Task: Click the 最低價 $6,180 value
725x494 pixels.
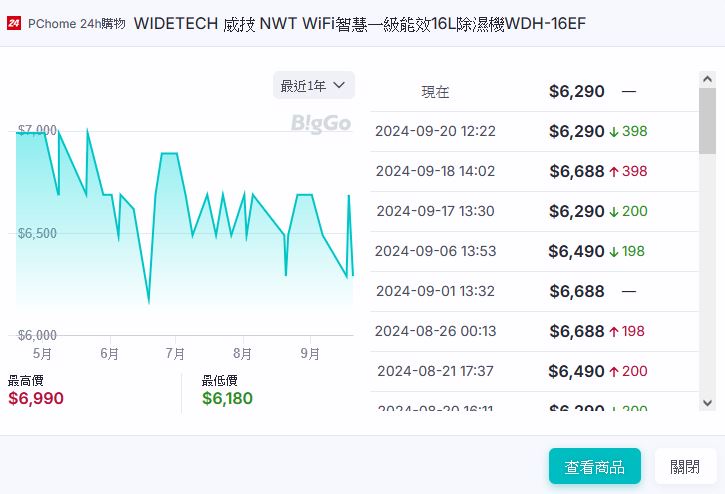Action: point(227,399)
